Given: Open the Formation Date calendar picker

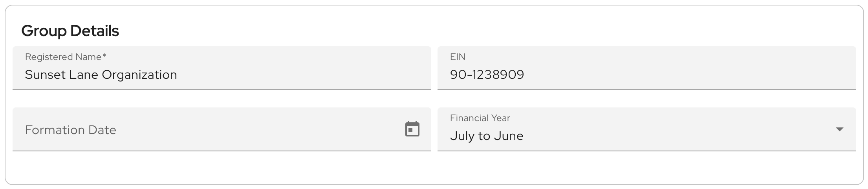Looking at the screenshot, I should [x=412, y=129].
